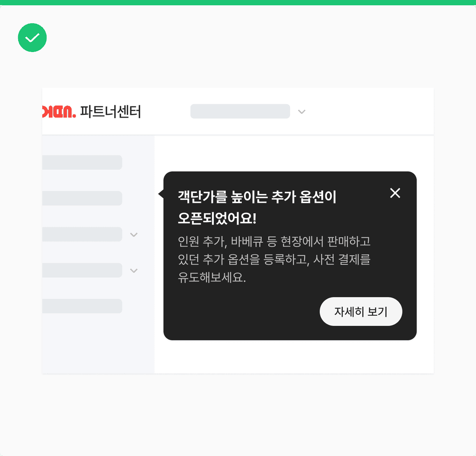Open the 파트너센터 title link

pos(111,112)
